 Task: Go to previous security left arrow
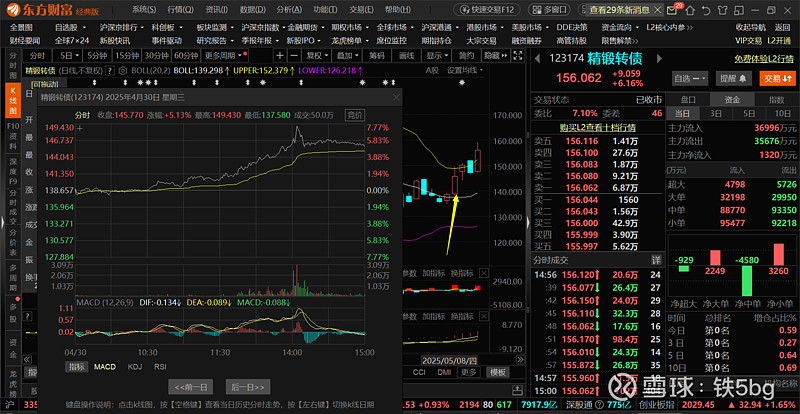(x=538, y=59)
